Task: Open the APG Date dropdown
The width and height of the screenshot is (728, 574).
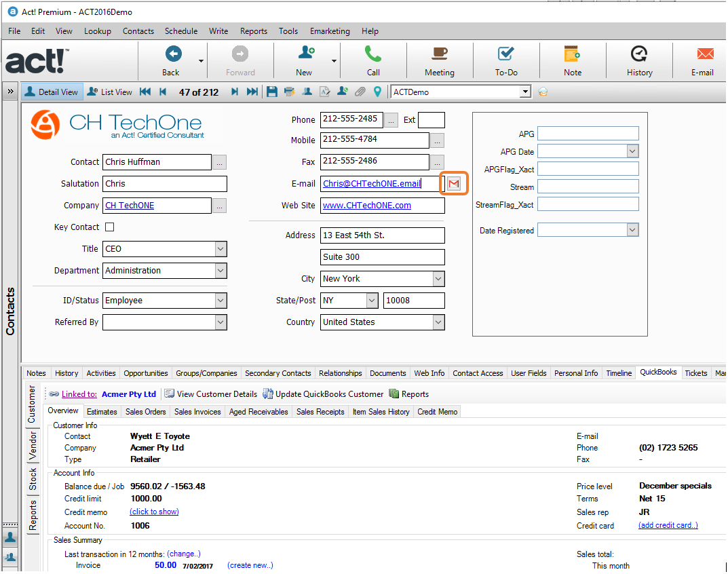Action: pyautogui.click(x=632, y=151)
